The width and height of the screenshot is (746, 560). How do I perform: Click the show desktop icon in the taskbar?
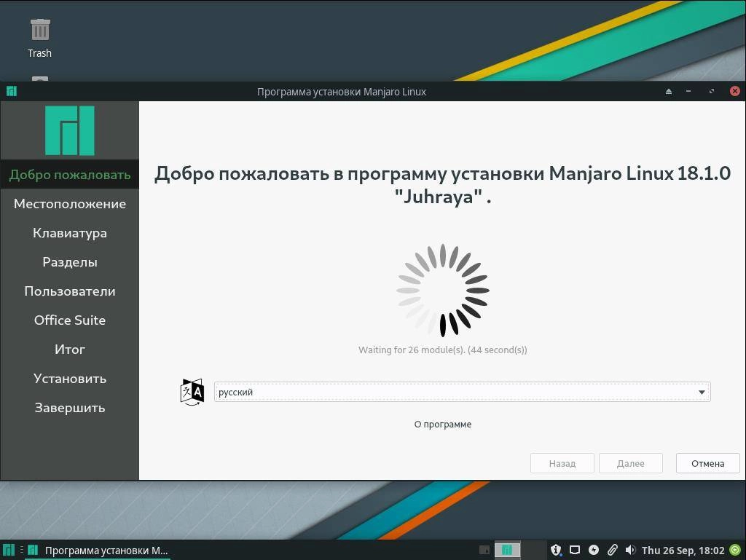pyautogui.click(x=484, y=550)
